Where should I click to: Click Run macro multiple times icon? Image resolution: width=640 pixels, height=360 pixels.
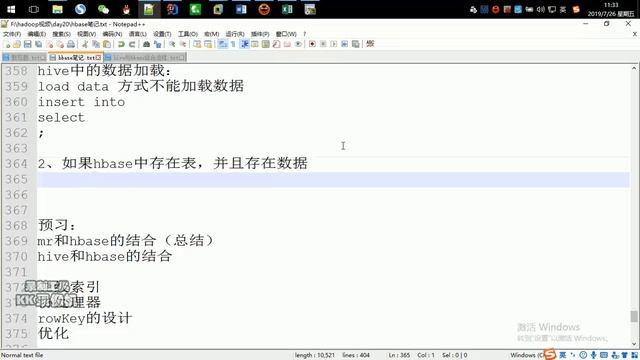pyautogui.click(x=345, y=44)
